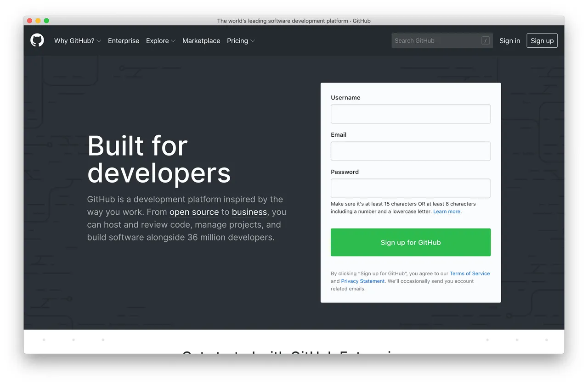Follow the open source link
The image size is (588, 385).
pyautogui.click(x=194, y=212)
